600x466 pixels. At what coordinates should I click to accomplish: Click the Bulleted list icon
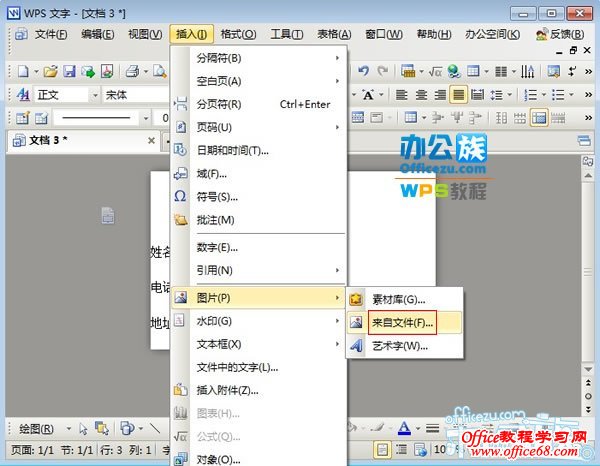click(x=558, y=95)
